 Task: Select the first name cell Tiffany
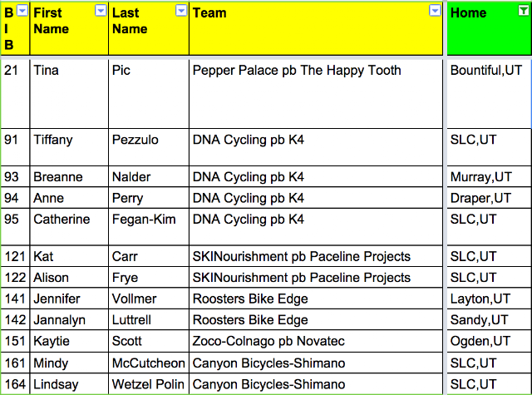[69, 147]
